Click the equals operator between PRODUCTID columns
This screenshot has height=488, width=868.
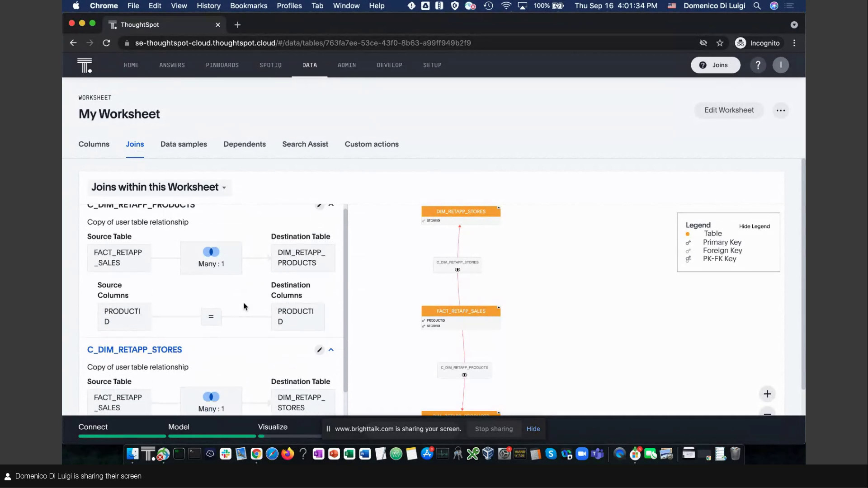[211, 316]
